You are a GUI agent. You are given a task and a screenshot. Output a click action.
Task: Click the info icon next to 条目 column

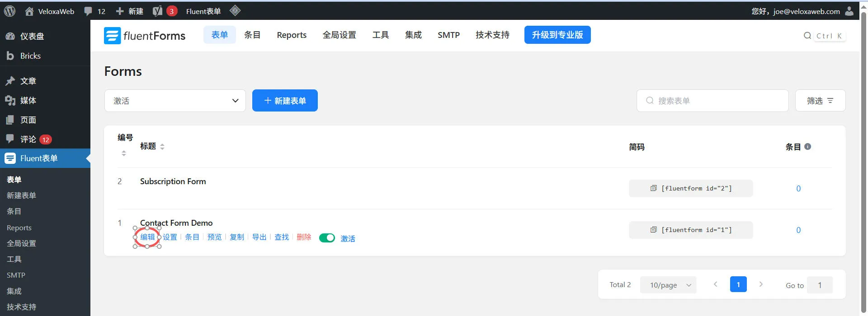pos(807,146)
